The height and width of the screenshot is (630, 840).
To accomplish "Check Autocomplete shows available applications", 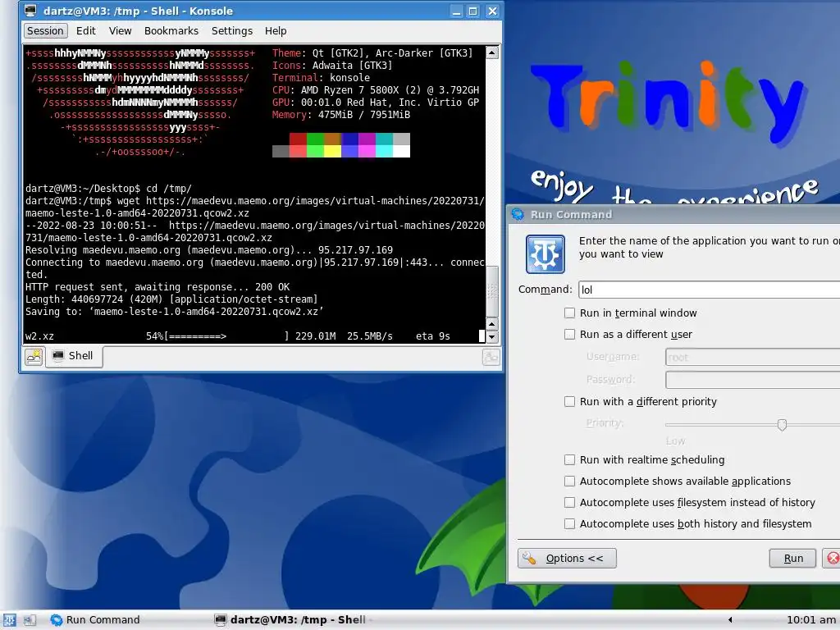I will click(x=569, y=481).
